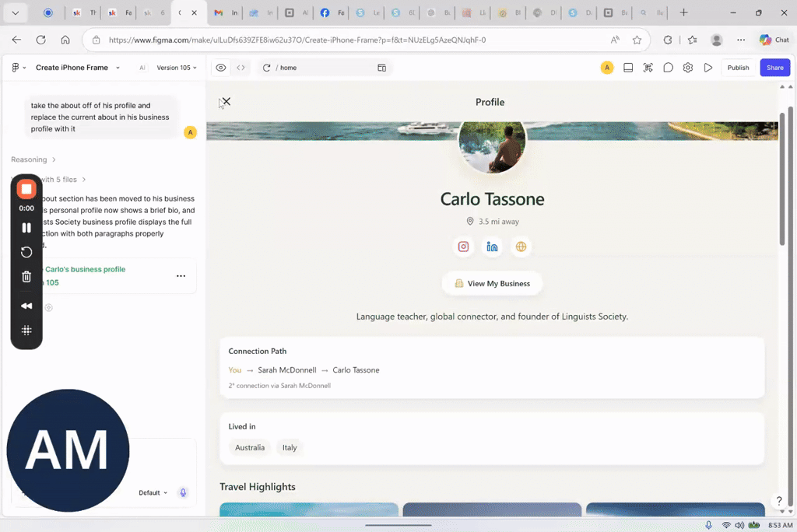Screen dimensions: 797x532
Task: Open the Version 105 dropdown
Action: (x=177, y=68)
